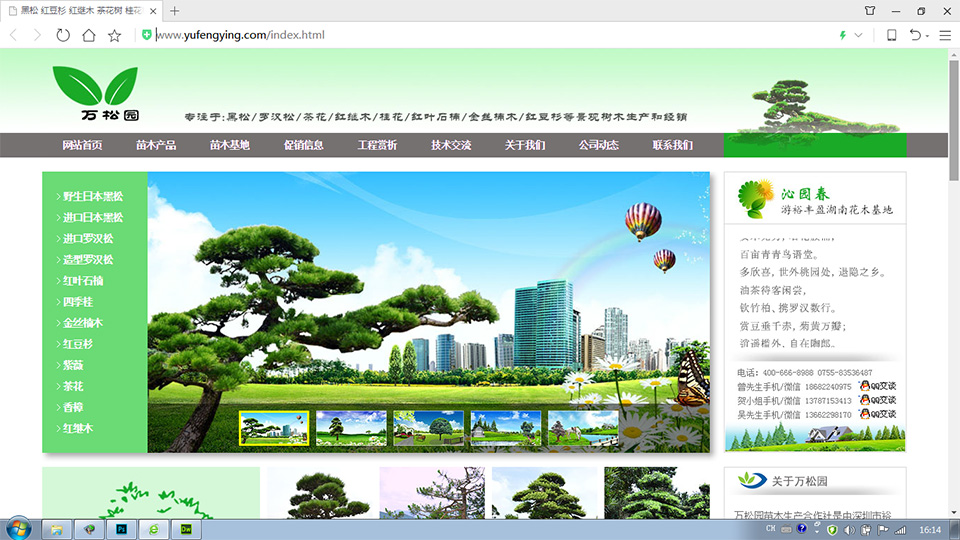Open a new tab with plus button
This screenshot has height=540, width=960.
pos(175,11)
